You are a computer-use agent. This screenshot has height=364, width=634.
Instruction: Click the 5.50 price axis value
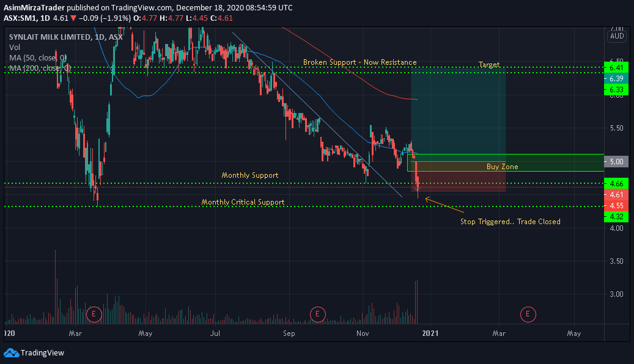[x=617, y=128]
